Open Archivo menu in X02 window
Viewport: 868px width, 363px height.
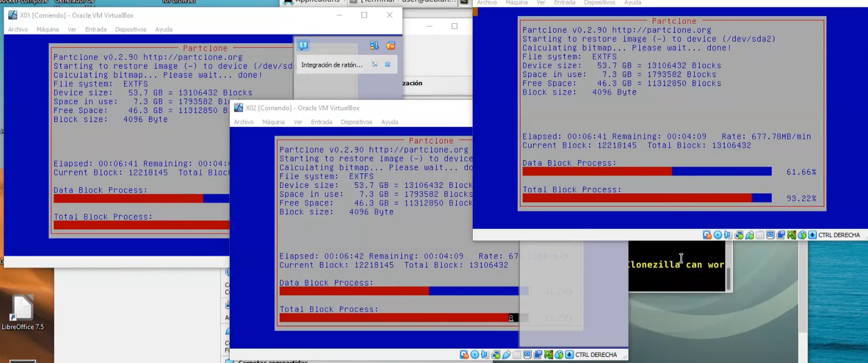(244, 122)
